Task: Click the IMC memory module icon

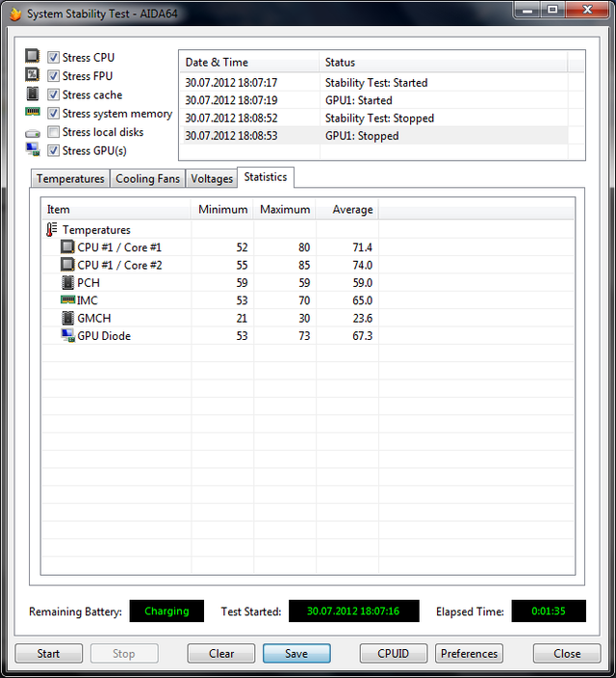Action: tap(67, 300)
